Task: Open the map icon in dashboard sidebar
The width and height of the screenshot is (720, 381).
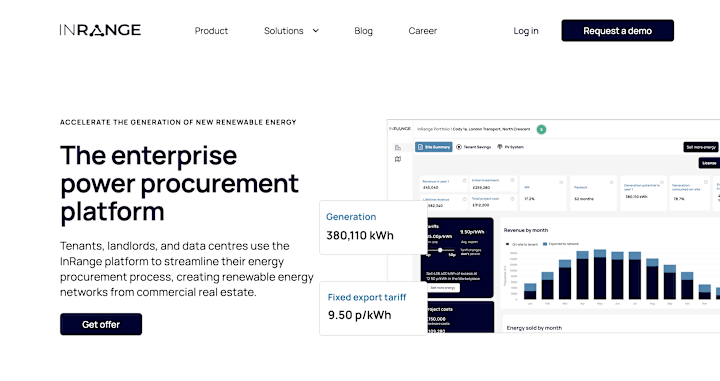Action: 398,159
